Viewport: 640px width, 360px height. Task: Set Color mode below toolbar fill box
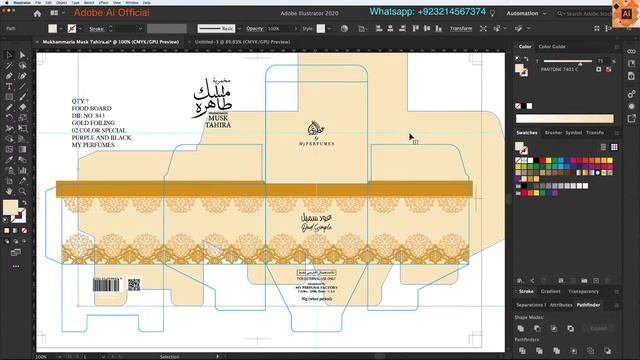click(7, 231)
